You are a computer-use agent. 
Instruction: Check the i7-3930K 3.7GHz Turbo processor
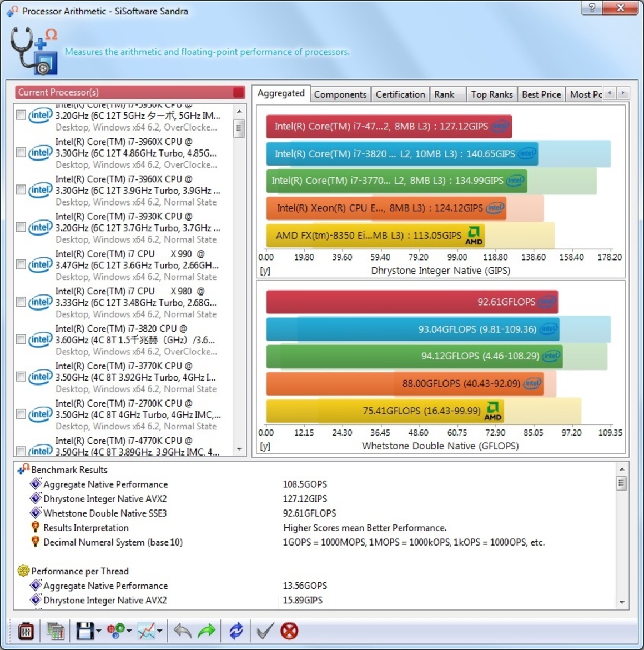click(x=21, y=227)
